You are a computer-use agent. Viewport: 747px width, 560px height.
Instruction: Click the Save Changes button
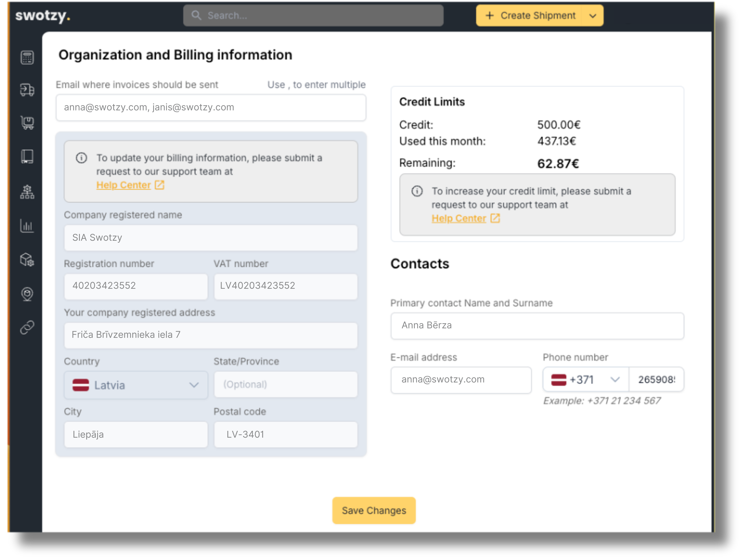point(374,510)
